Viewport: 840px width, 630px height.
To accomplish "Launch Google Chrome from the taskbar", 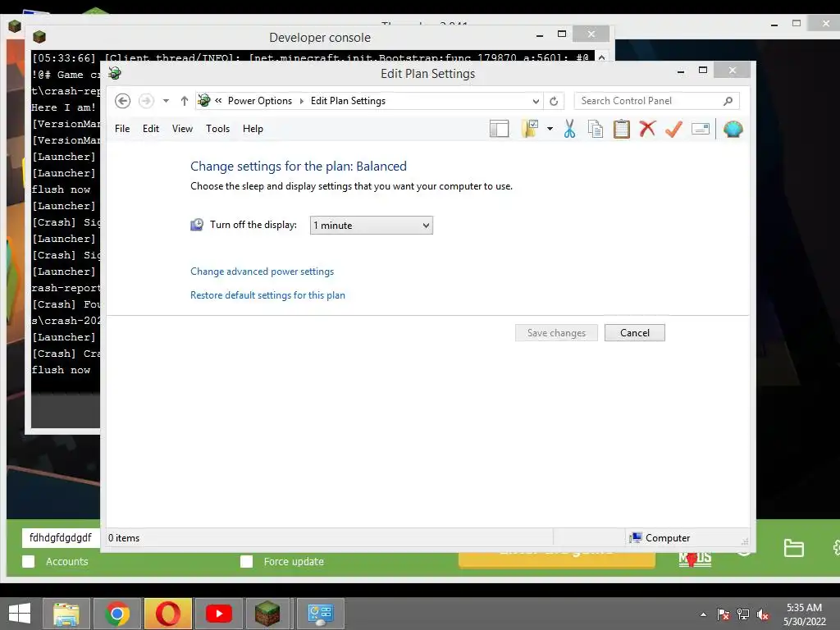I will click(x=117, y=614).
